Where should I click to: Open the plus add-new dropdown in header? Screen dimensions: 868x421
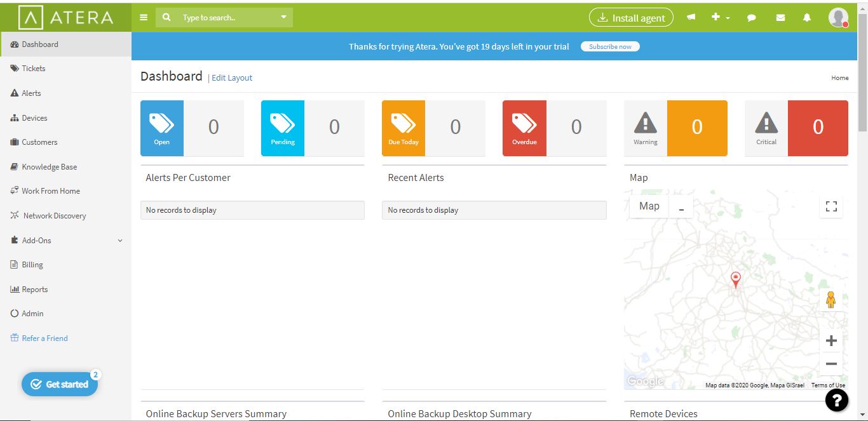click(719, 18)
